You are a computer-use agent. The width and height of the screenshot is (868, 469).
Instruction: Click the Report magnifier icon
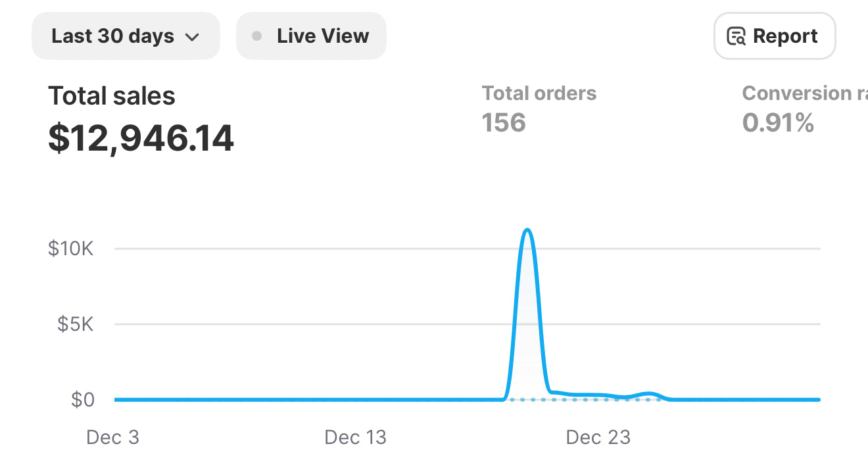[x=736, y=36]
